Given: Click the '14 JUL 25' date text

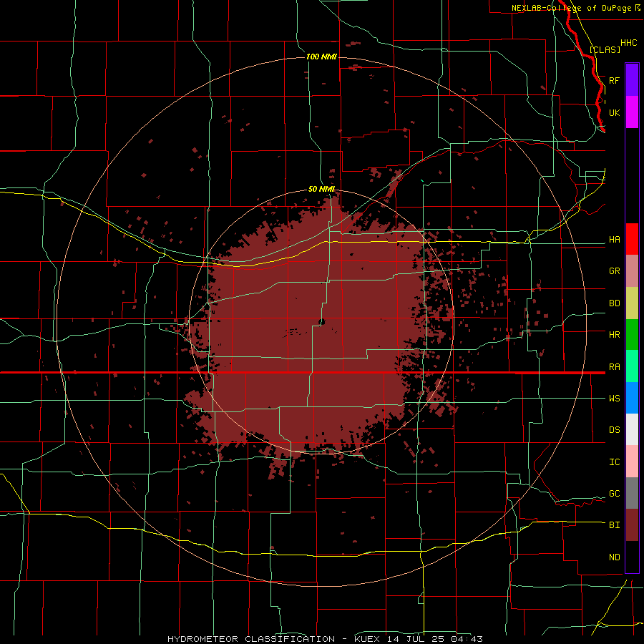Looking at the screenshot, I should tap(414, 639).
